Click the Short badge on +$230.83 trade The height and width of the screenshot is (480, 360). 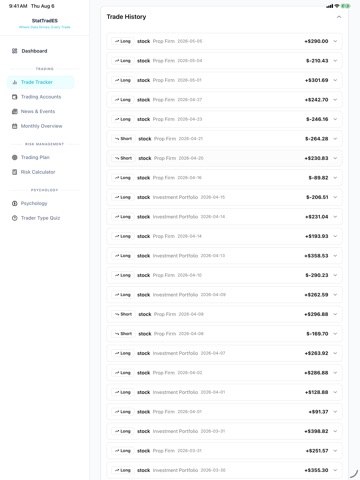click(x=123, y=158)
